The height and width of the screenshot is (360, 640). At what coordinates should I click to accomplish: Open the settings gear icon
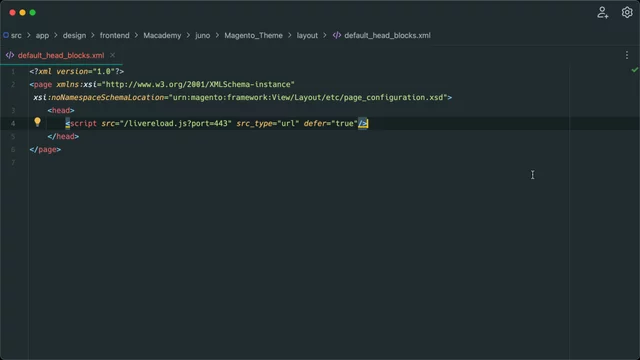coord(627,13)
